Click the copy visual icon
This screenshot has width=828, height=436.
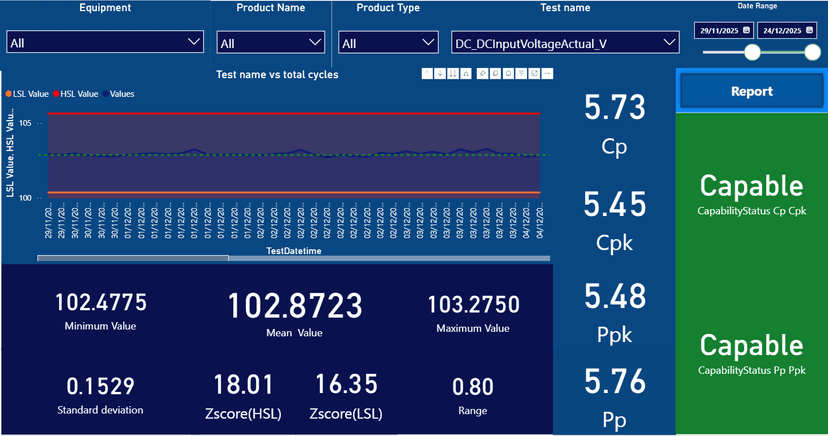point(496,74)
